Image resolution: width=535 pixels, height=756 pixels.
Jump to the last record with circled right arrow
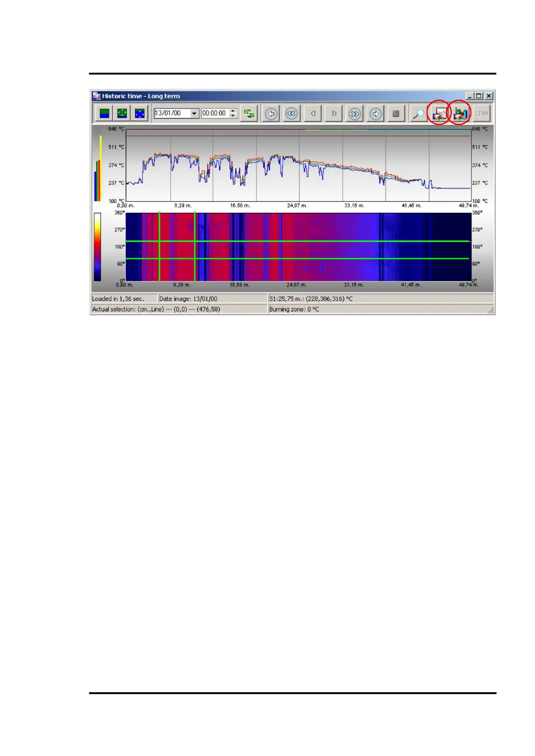point(376,114)
